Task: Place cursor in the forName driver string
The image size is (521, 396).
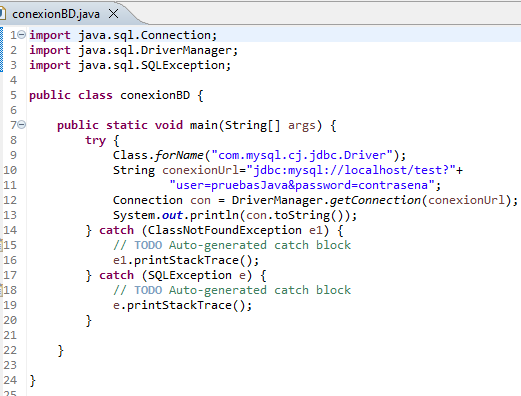Action: coord(302,155)
